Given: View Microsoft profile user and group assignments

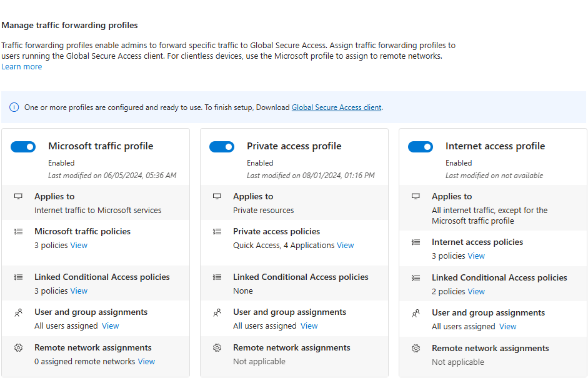Looking at the screenshot, I should pyautogui.click(x=110, y=326).
